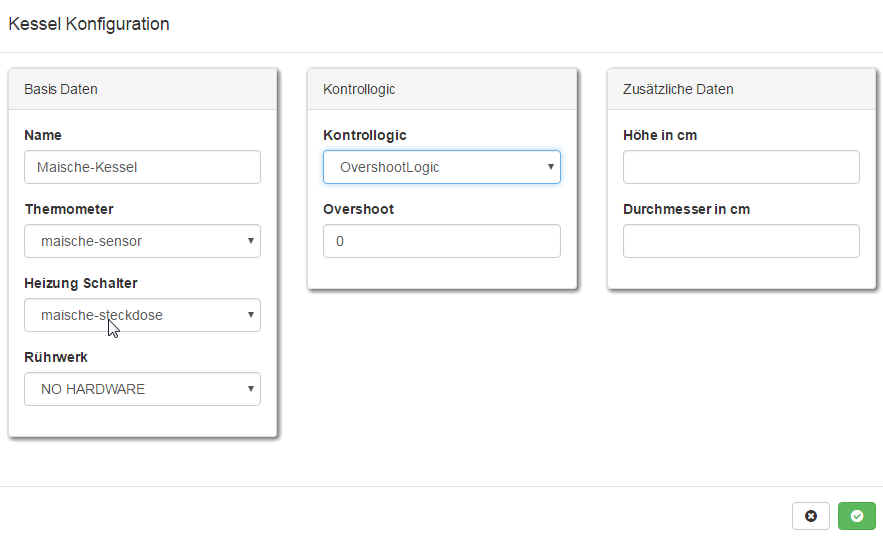Screen dimensions: 883x537
Task: Click the Kessel Konfiguration dialog title
Action: click(x=89, y=24)
